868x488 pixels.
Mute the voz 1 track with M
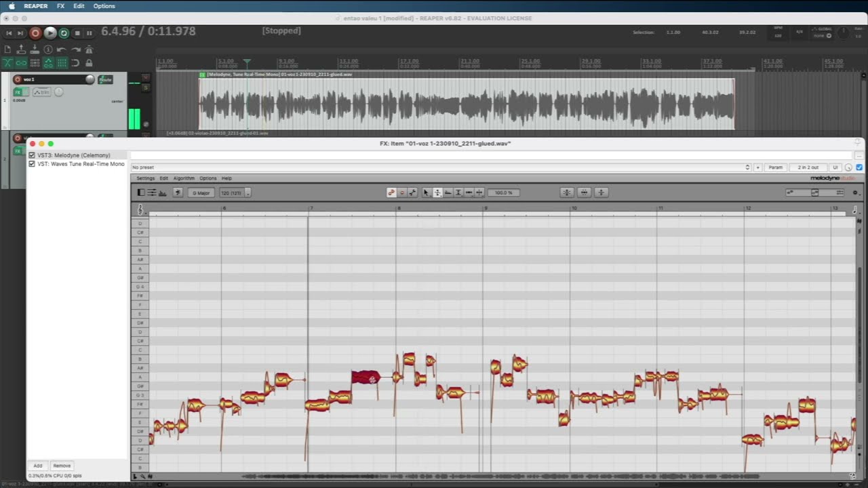145,77
